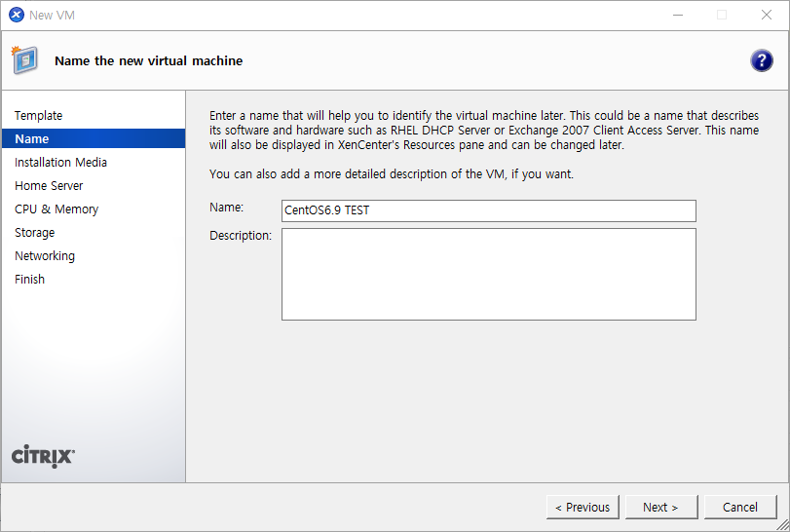Go back with the Previous button
This screenshot has width=790, height=532.
coord(583,507)
